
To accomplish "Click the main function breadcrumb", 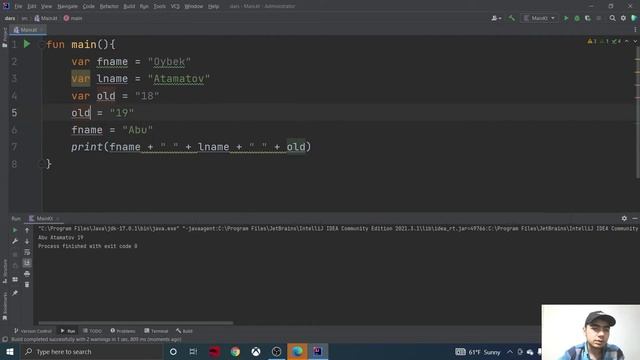I will tap(73, 18).
